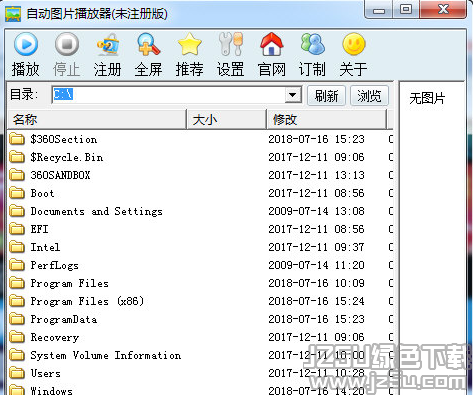Screen dimensions: 473x395
Task: Select the Users folder icon
Action: click(17, 373)
